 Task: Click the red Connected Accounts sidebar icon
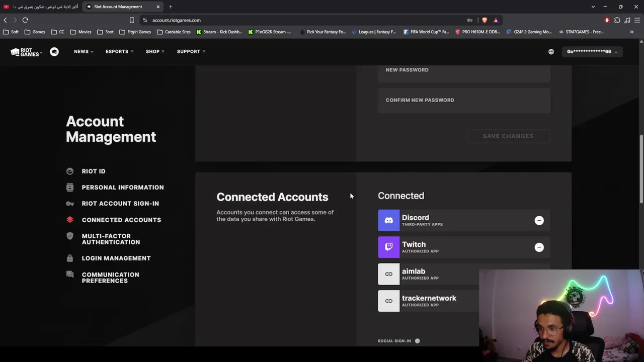[x=70, y=220]
